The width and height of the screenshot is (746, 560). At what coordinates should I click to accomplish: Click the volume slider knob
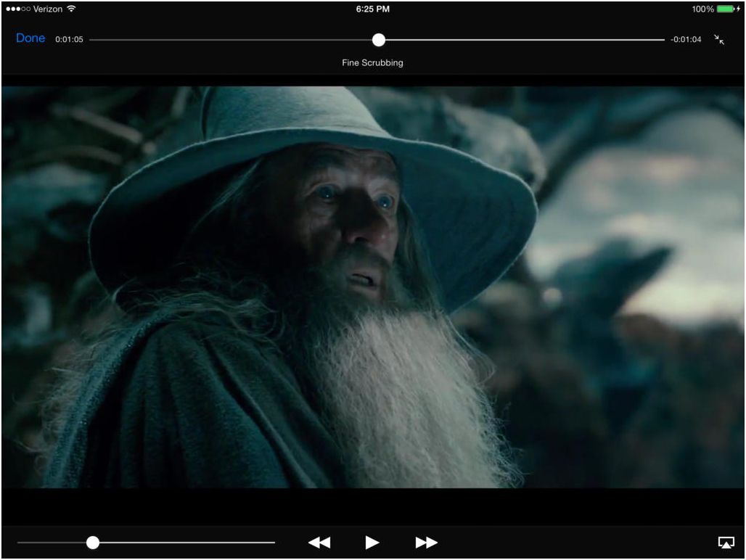[93, 543]
